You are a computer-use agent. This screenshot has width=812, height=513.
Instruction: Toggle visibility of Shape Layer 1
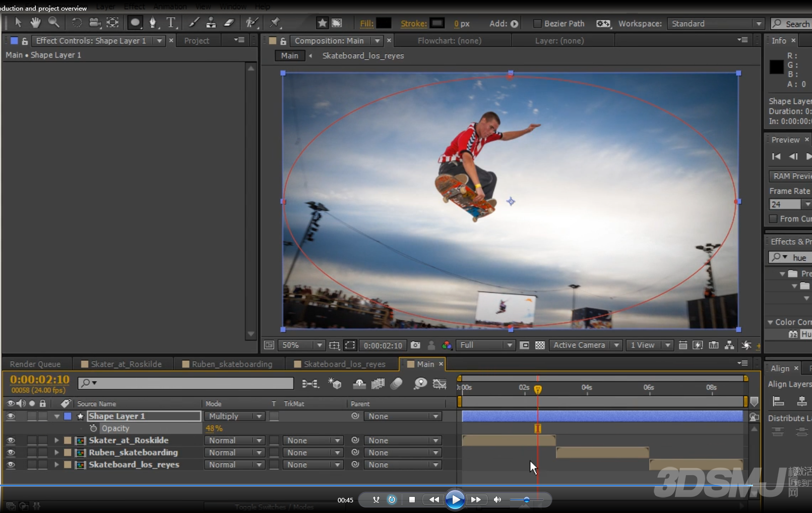tap(11, 416)
